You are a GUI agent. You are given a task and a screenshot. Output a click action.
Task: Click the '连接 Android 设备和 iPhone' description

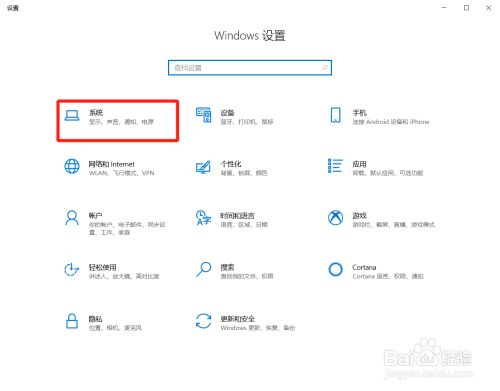391,122
